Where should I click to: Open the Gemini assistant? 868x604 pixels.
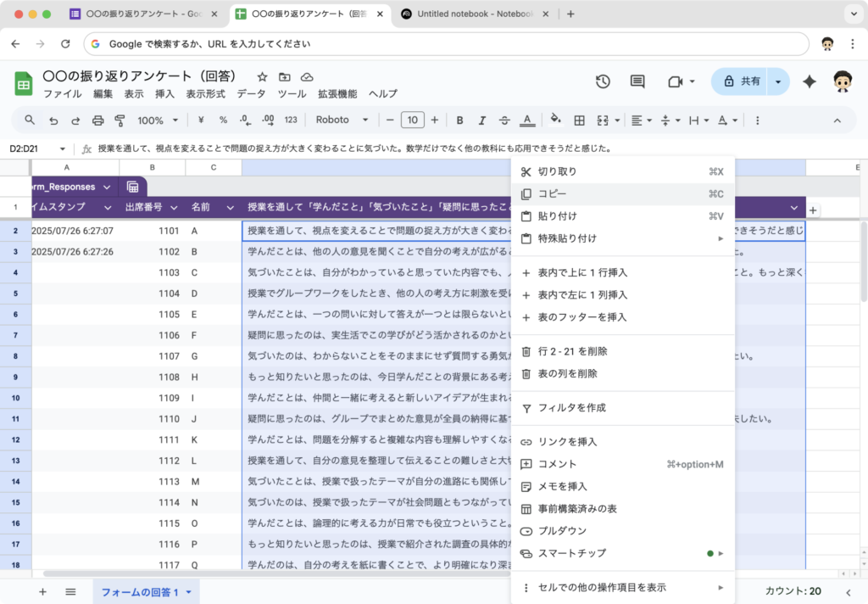(x=810, y=81)
